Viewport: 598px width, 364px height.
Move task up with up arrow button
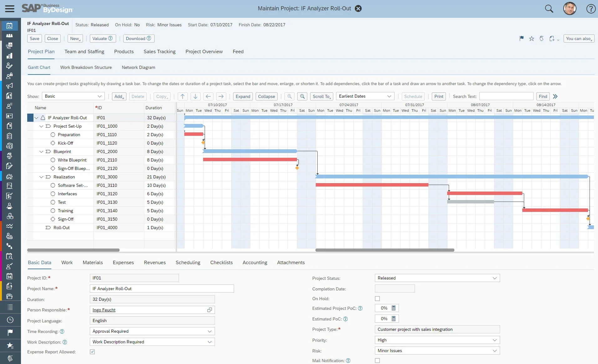(182, 96)
